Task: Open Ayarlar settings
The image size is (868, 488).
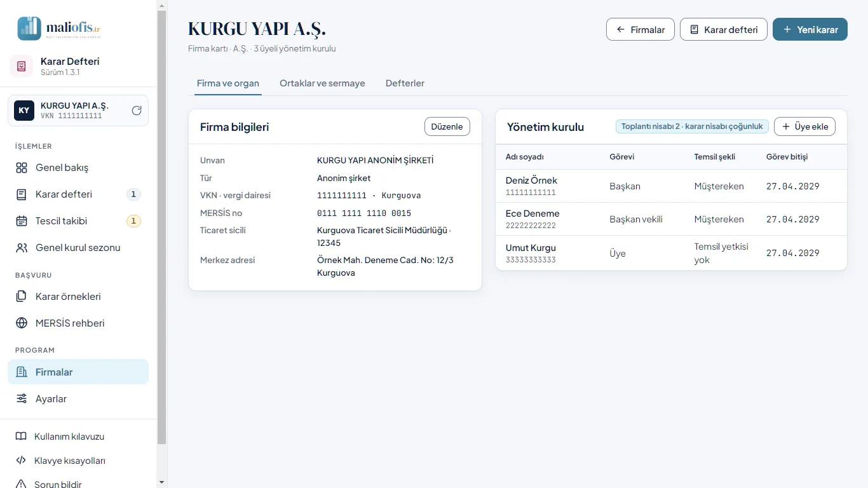Action: tap(78, 399)
